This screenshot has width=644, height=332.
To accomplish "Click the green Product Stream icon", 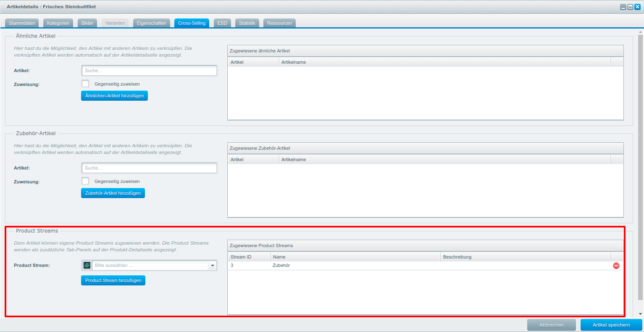I will [x=87, y=265].
